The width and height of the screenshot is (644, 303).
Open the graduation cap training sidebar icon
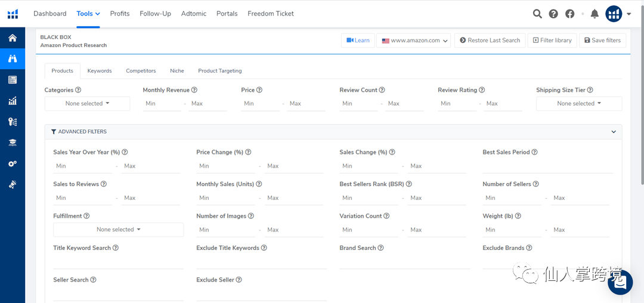coord(13,143)
